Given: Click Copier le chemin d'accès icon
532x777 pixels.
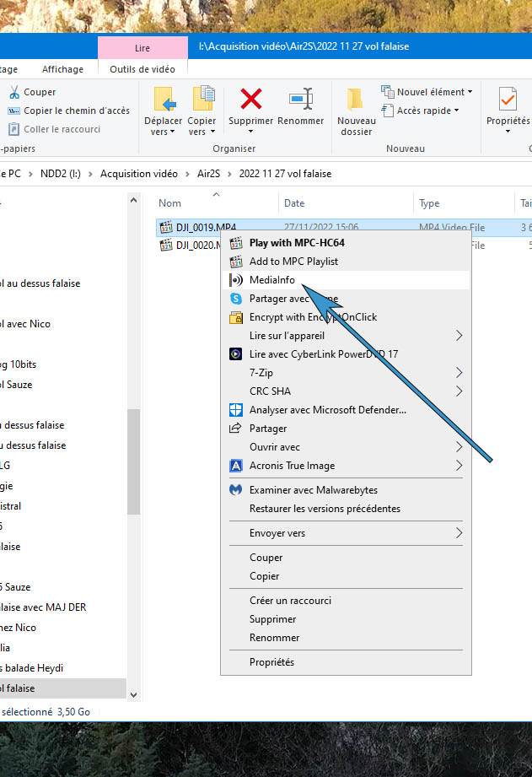Looking at the screenshot, I should pos(13,111).
